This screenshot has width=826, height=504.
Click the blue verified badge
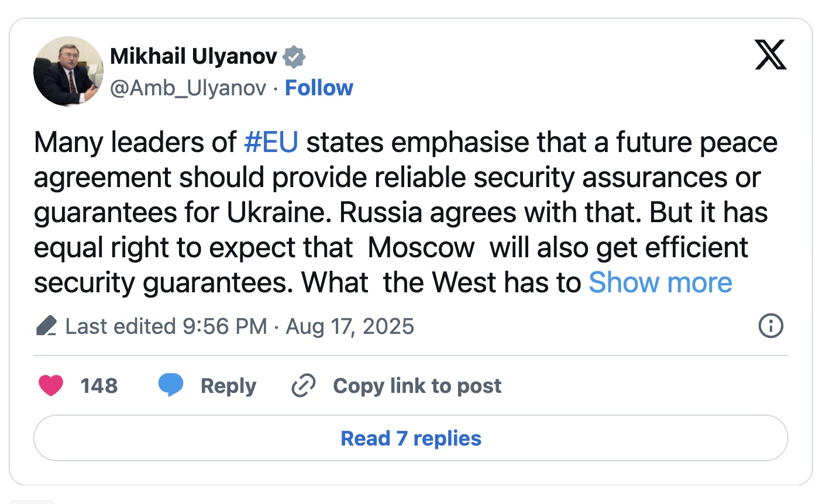tap(294, 57)
